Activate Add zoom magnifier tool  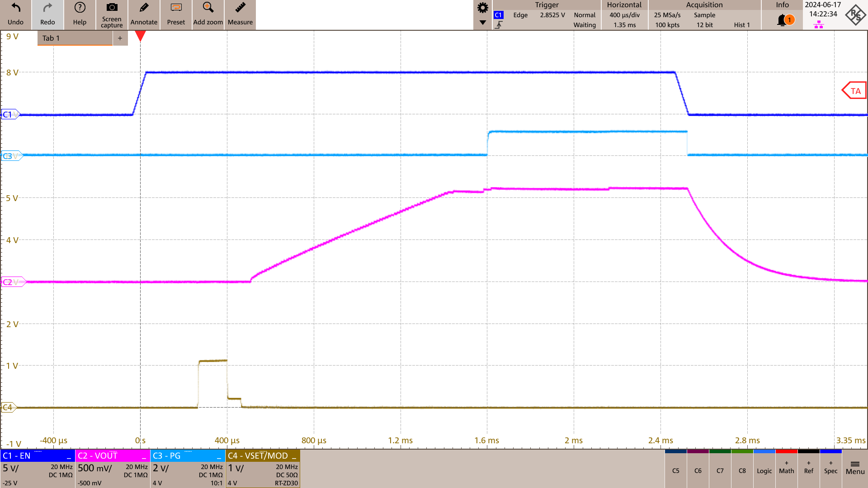tap(208, 8)
